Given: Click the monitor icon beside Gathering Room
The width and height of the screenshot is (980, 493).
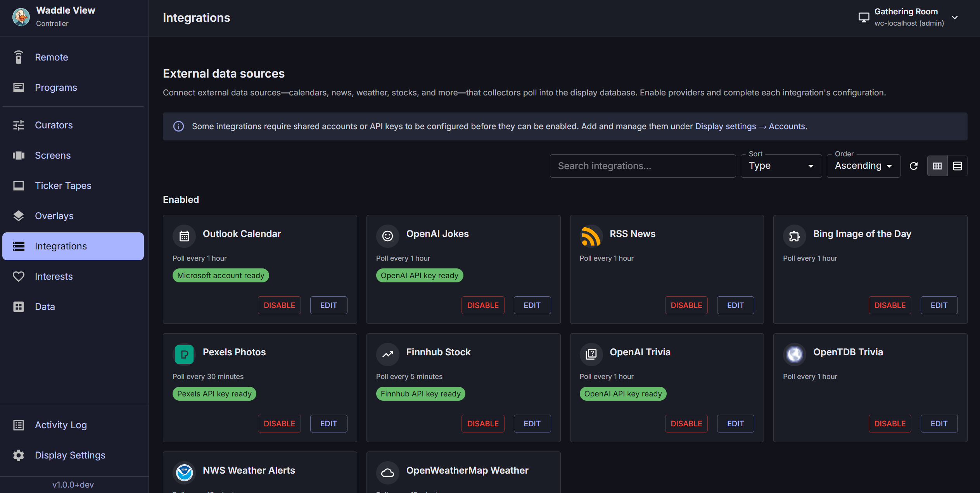Looking at the screenshot, I should pos(864,17).
